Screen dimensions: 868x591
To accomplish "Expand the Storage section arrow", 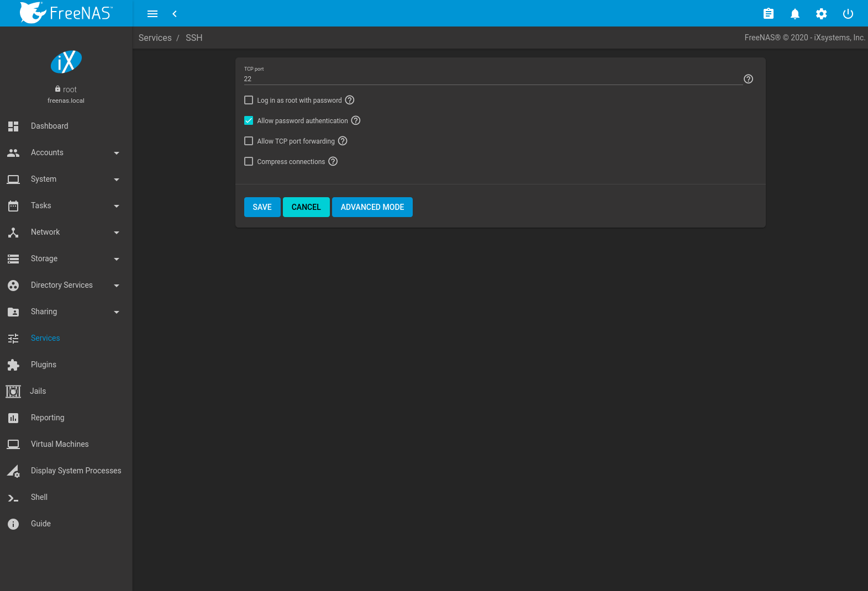I will click(x=116, y=259).
